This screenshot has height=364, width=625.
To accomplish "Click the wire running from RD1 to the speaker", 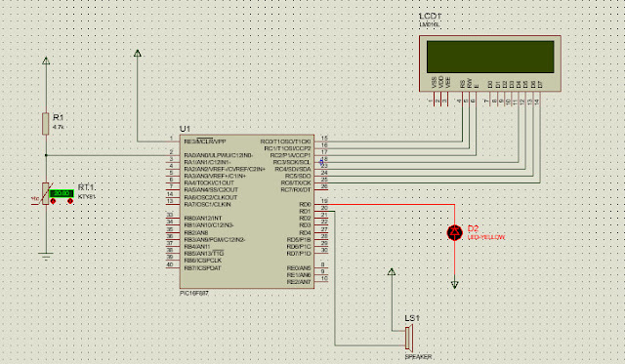I will [x=335, y=279].
